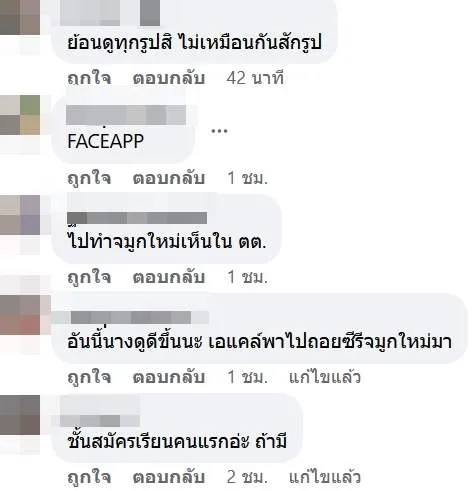The height and width of the screenshot is (491, 473).
Task: Like the ไปทำจมูกใหม่ comment
Action: (x=89, y=277)
